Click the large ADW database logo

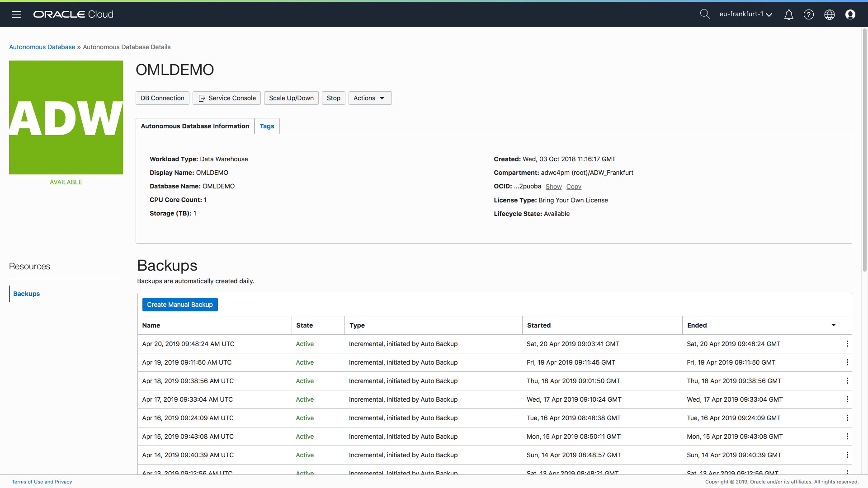tap(66, 117)
